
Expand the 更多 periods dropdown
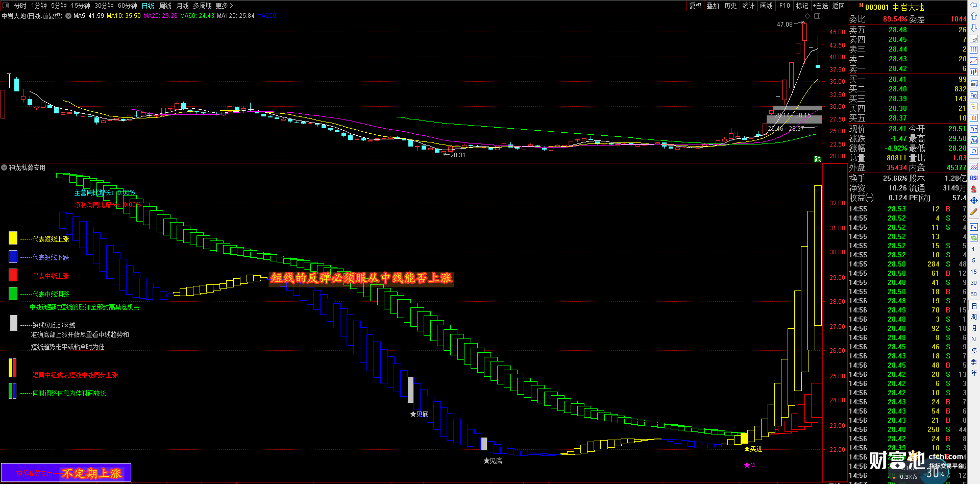coord(224,6)
